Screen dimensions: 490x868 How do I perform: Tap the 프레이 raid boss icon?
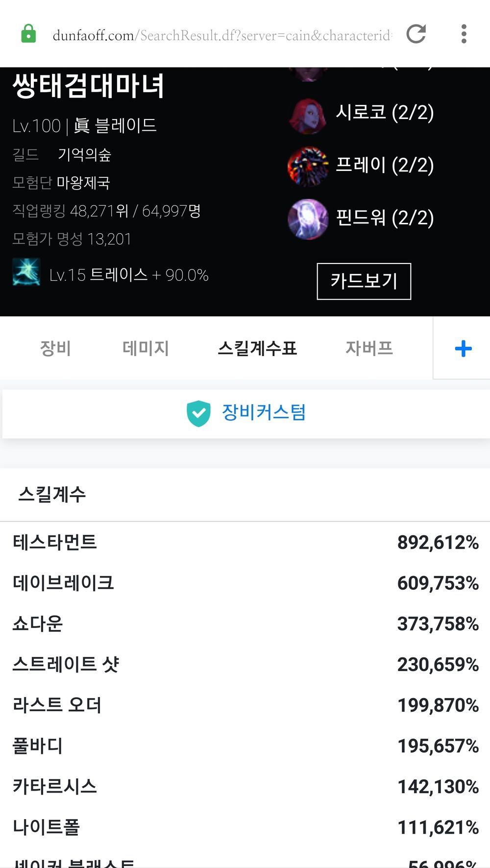click(x=308, y=167)
